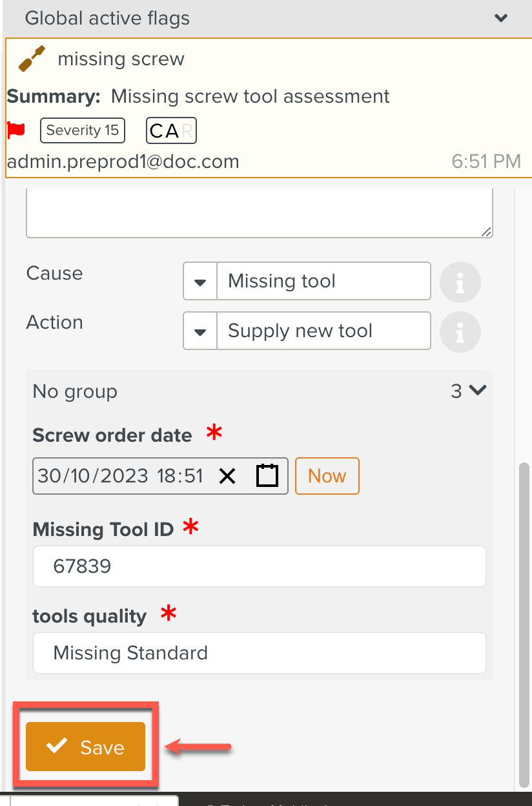
Task: Collapse the Global active flags panel
Action: (500, 18)
